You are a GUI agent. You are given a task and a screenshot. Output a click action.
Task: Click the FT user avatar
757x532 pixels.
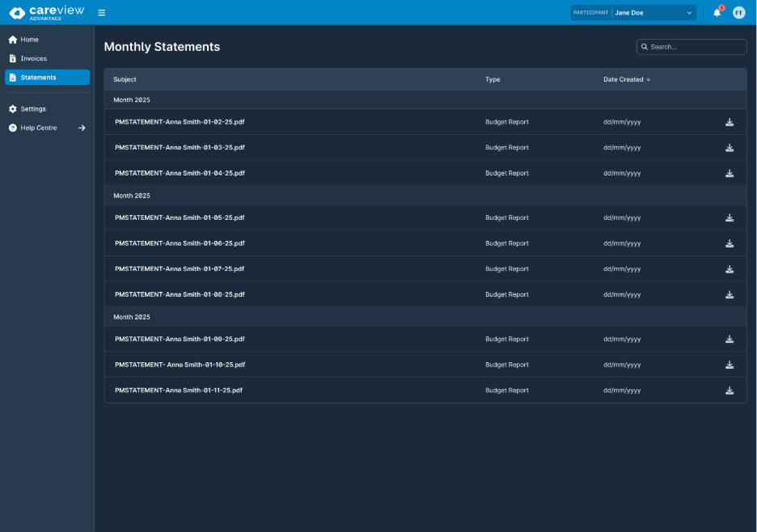coord(738,13)
